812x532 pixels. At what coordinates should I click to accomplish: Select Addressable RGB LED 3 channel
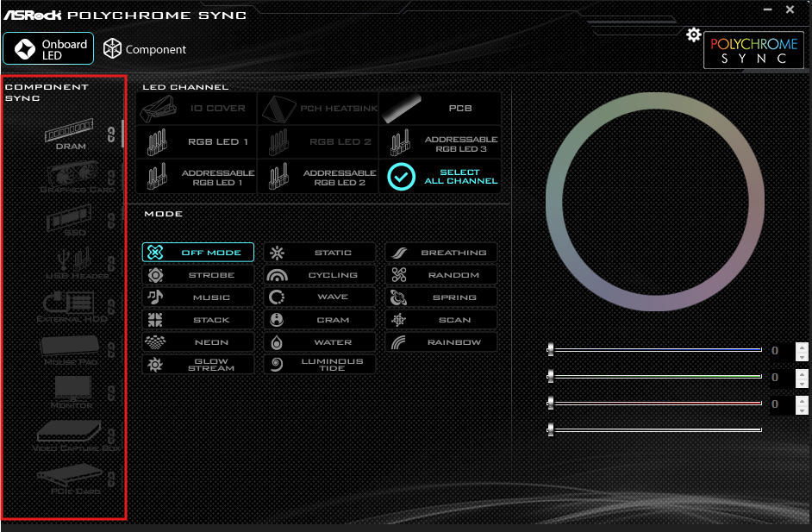pos(440,142)
